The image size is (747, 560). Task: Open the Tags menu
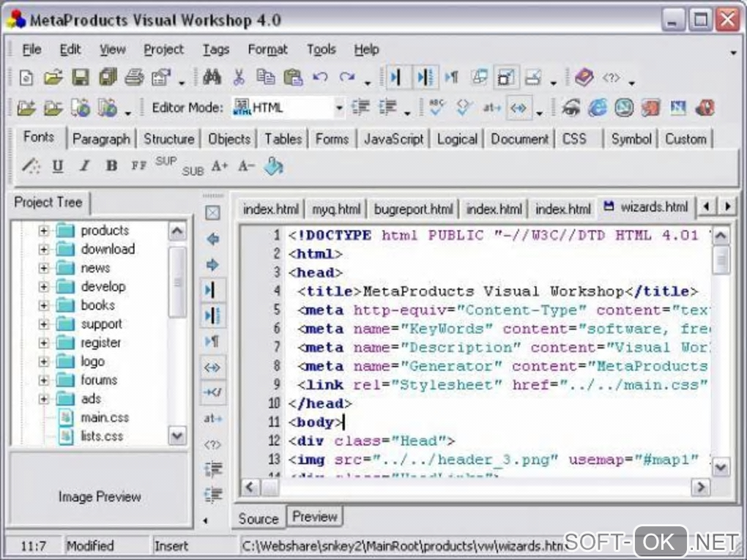coord(216,49)
